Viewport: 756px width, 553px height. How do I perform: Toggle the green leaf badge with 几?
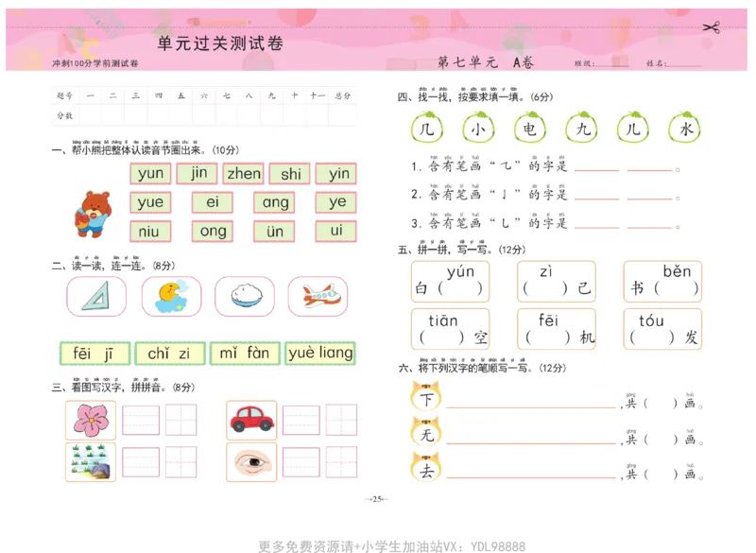click(425, 129)
